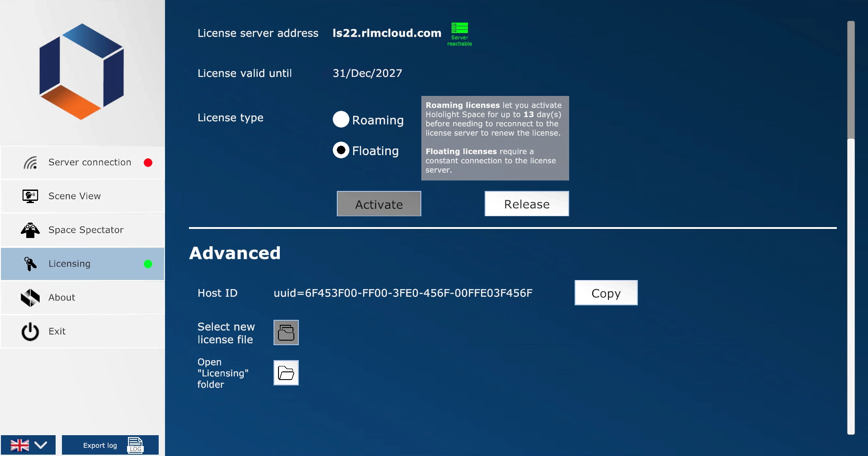Open the About menu item
The height and width of the screenshot is (456, 868).
83,298
